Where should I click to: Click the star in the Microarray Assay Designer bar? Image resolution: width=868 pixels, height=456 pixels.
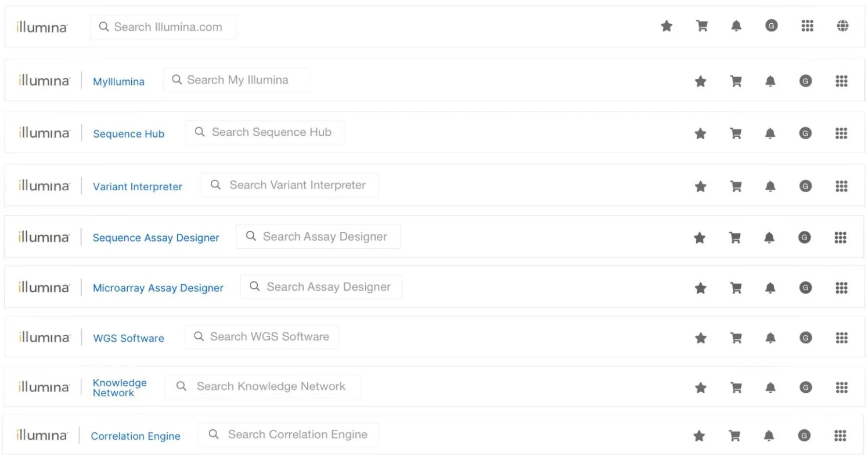tap(700, 288)
